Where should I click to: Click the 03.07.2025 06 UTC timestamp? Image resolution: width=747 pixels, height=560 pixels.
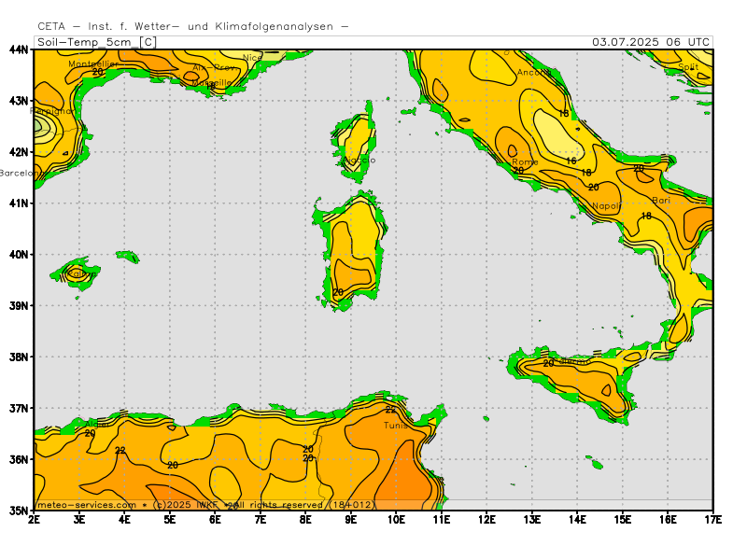[651, 42]
